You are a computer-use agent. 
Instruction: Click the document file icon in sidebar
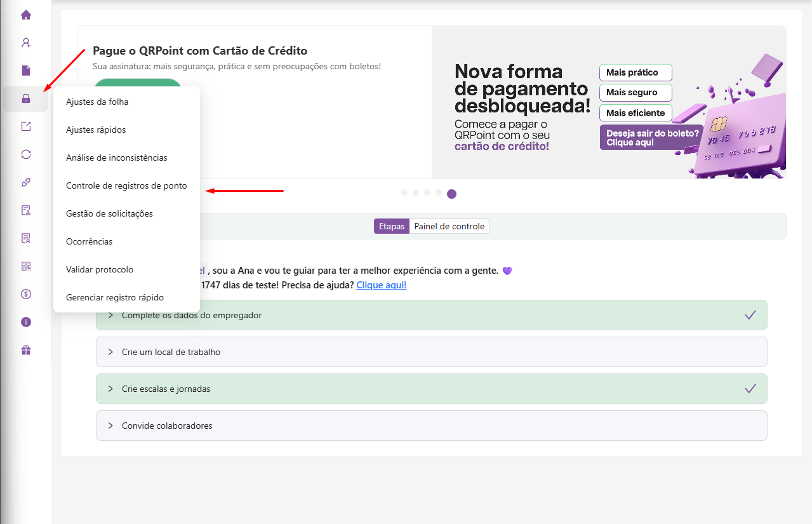click(x=26, y=71)
